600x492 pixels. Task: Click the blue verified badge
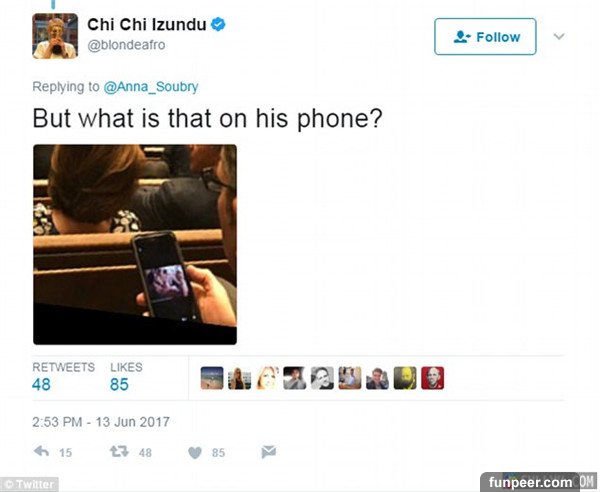218,24
